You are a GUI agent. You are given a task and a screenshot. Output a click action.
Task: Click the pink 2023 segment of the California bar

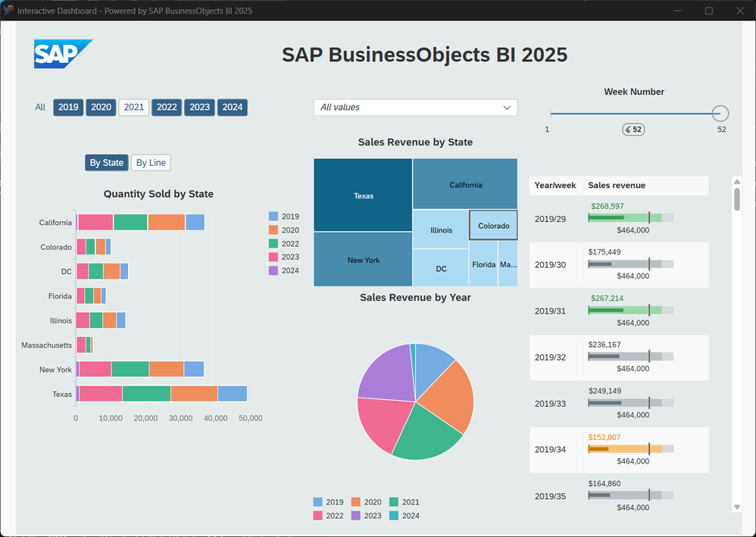pos(96,222)
